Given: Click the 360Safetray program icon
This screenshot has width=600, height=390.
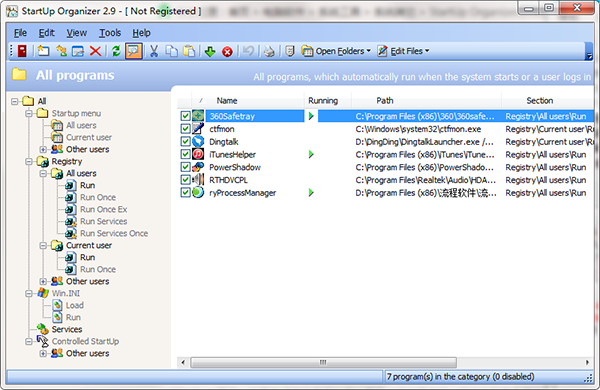Looking at the screenshot, I should coord(198,116).
